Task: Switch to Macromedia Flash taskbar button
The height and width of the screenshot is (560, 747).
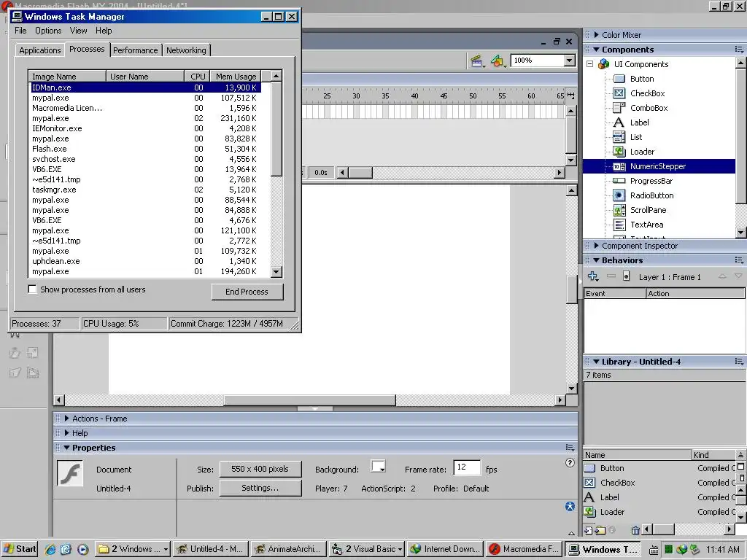Action: coord(524,549)
